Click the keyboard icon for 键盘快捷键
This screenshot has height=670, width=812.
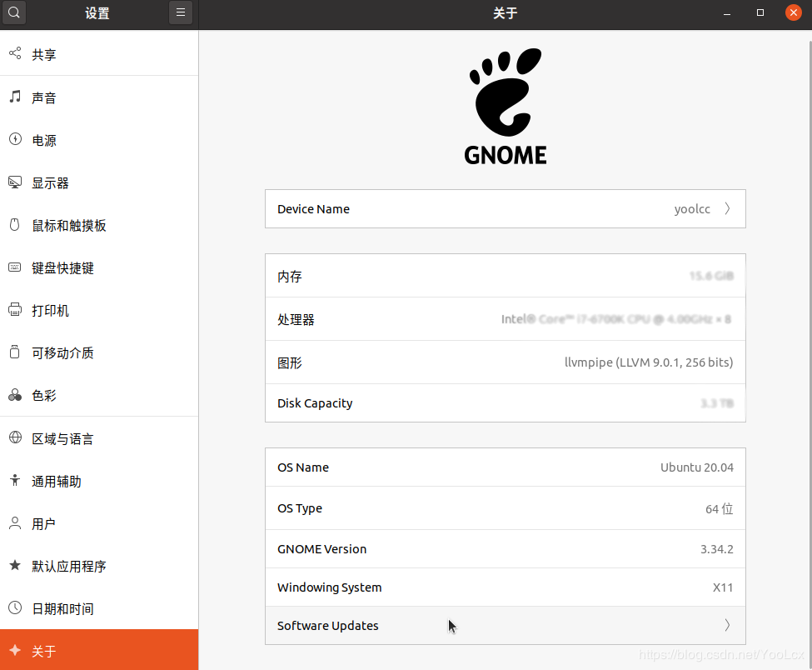[14, 267]
